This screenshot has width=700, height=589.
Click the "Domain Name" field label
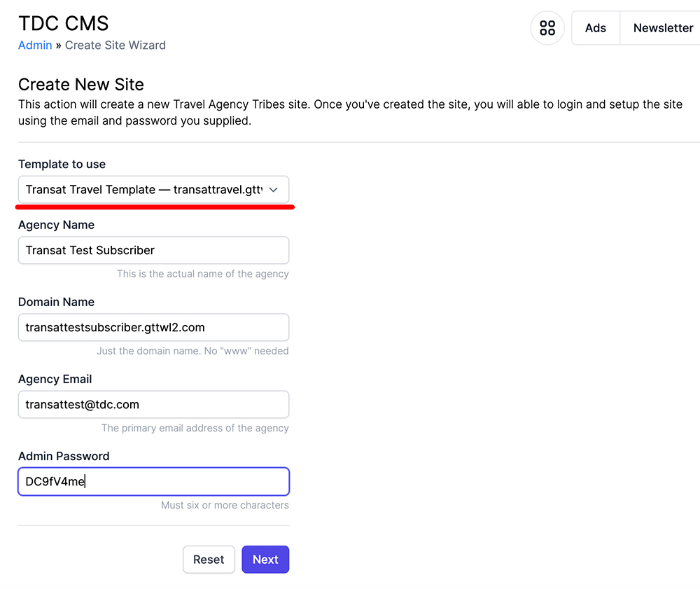[x=56, y=302]
